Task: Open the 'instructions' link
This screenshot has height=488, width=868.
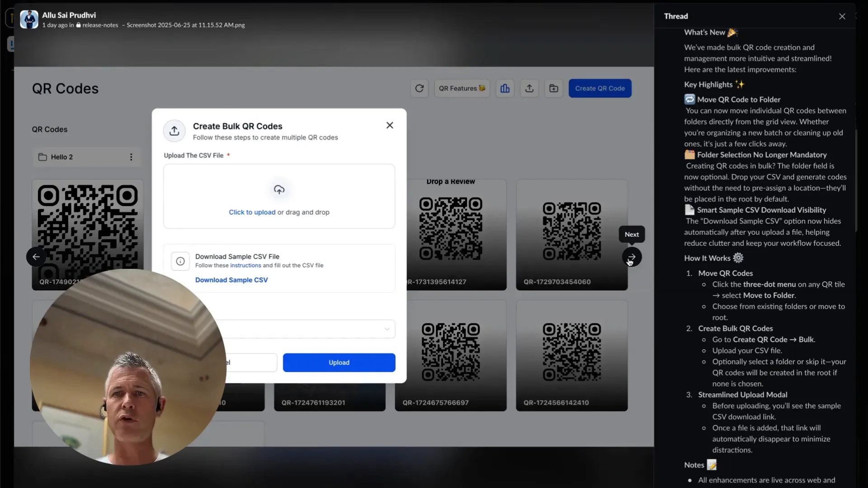Action: click(x=245, y=265)
